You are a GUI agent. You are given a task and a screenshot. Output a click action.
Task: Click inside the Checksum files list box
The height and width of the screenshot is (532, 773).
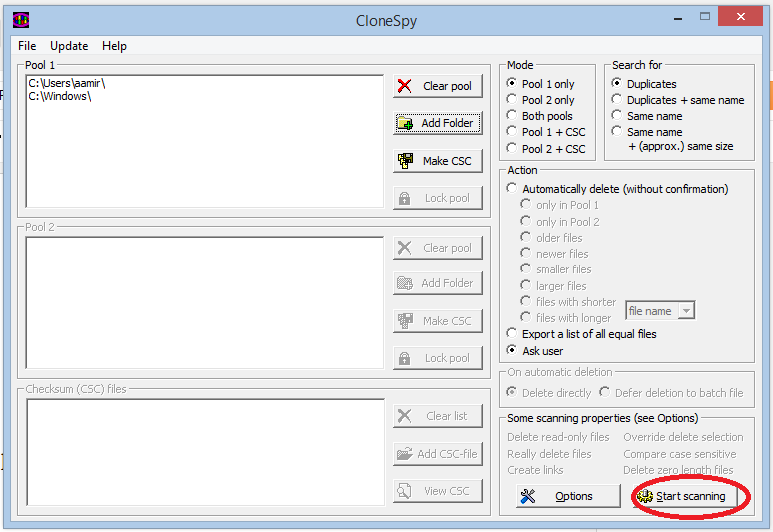205,452
